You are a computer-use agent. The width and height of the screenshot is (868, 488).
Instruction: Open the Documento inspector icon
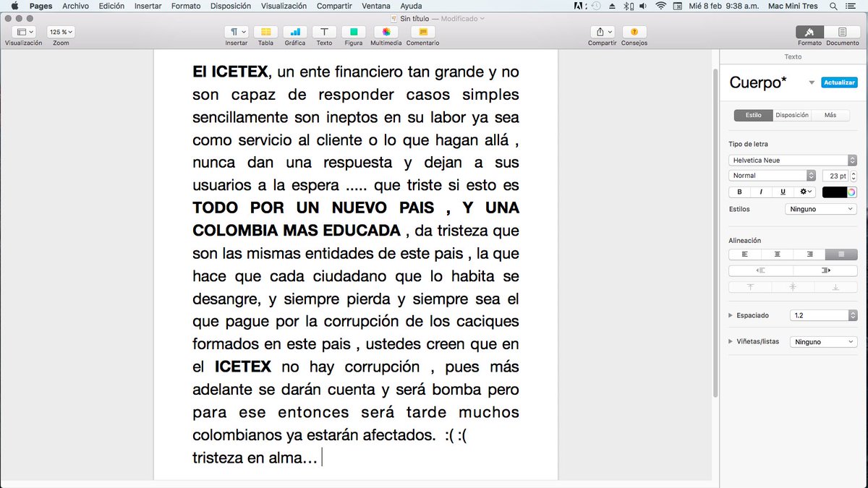(x=843, y=32)
